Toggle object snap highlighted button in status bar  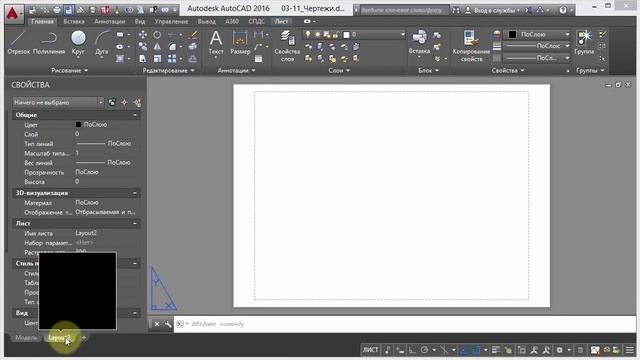pos(476,350)
